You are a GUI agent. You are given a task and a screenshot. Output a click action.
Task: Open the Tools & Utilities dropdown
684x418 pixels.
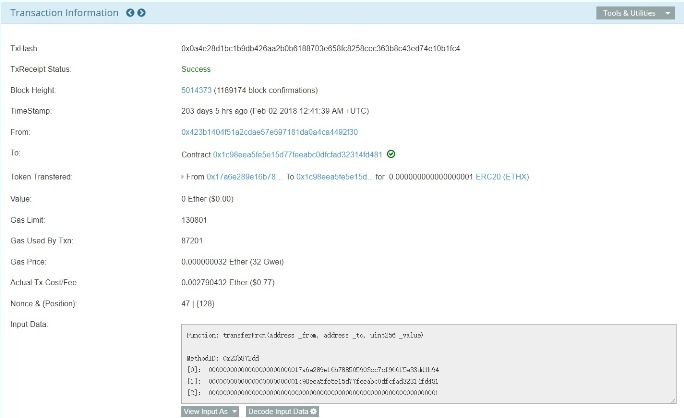coord(635,13)
